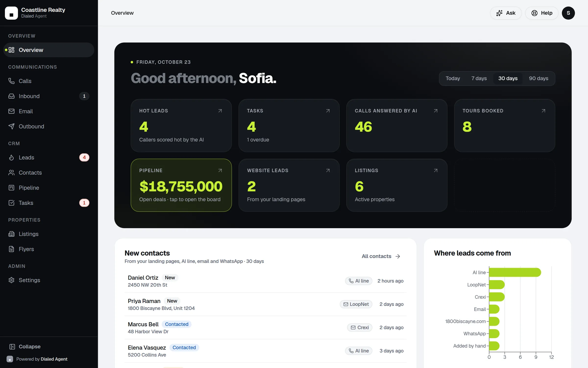The image size is (588, 368).
Task: Collapse the sidebar
Action: (25, 346)
